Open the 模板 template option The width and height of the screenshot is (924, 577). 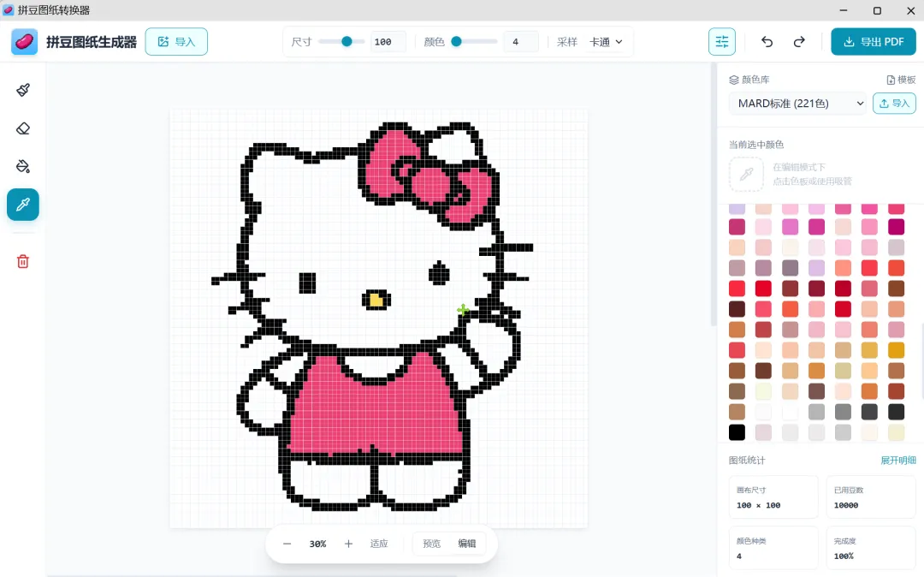pos(901,80)
